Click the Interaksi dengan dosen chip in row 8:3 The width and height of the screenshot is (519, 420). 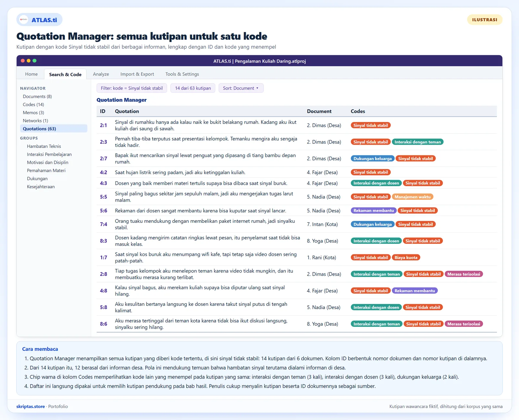(x=376, y=241)
